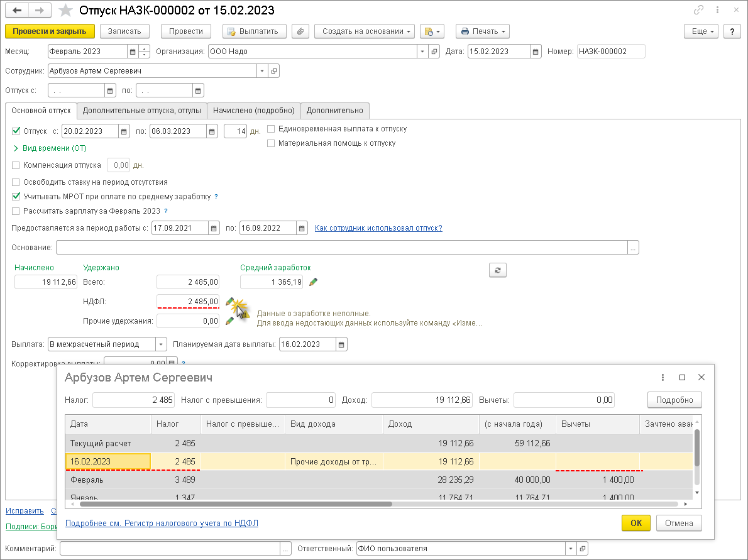Open Создать на основании dropdown
Screen dimensions: 748x560
(x=365, y=31)
